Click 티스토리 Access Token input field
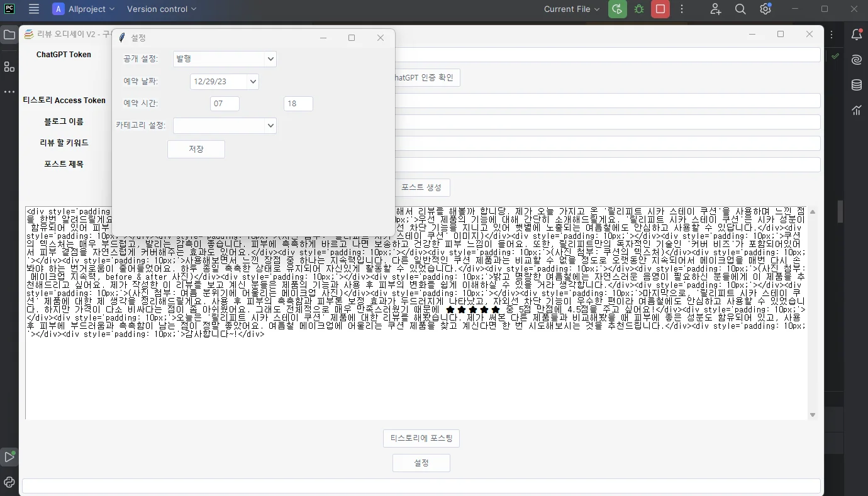Viewport: 868px width, 496px height. pyautogui.click(x=608, y=101)
